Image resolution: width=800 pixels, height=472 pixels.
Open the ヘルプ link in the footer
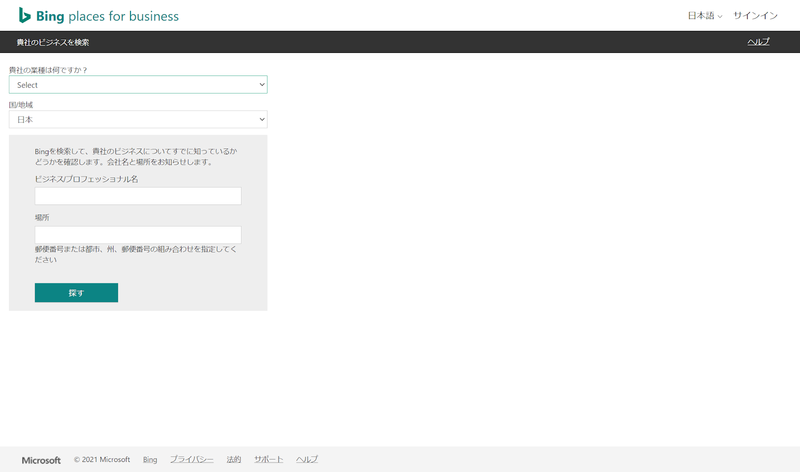(307, 459)
